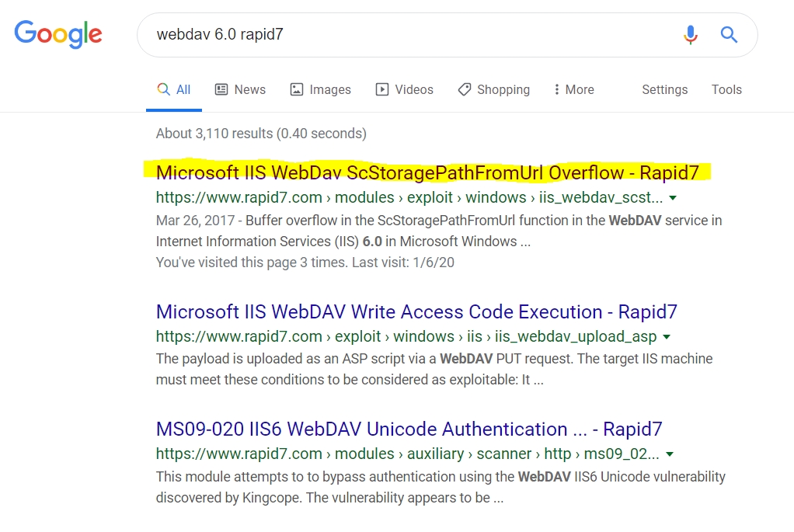Start voice search with microphone icon
This screenshot has height=532, width=794.
pos(690,35)
